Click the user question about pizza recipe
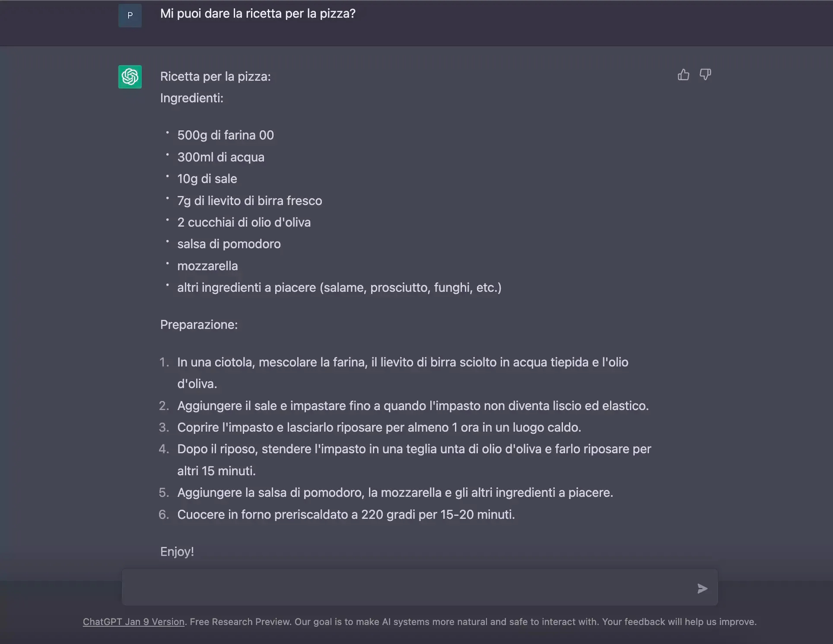The width and height of the screenshot is (833, 644). 258,14
